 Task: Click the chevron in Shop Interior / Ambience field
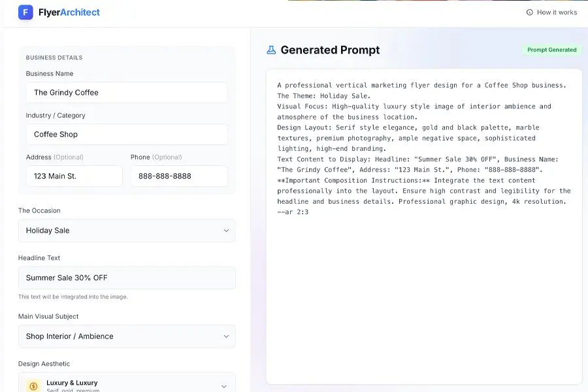[226, 336]
